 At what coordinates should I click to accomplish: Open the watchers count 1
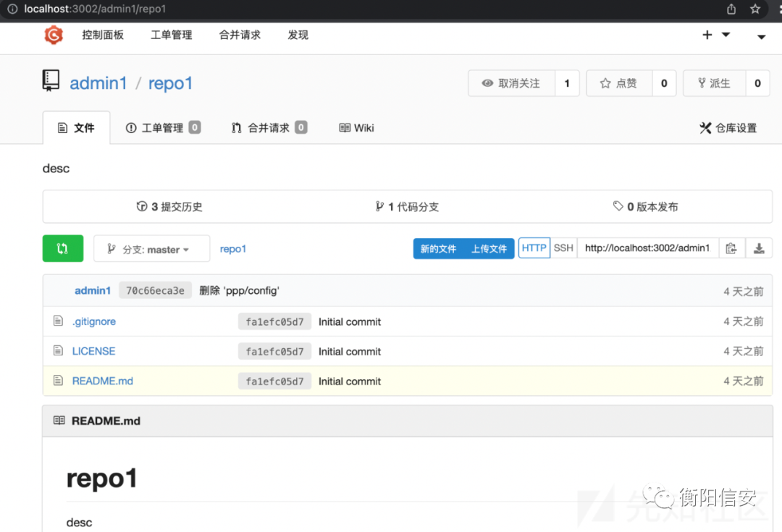click(567, 83)
